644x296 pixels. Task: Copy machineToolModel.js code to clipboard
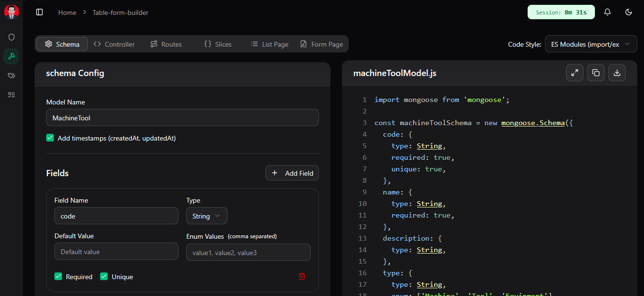coord(596,73)
